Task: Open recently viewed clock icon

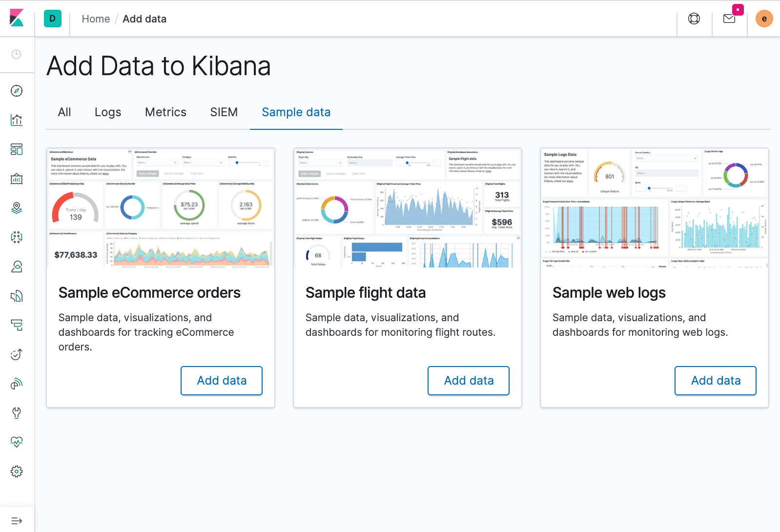Action: coord(17,54)
